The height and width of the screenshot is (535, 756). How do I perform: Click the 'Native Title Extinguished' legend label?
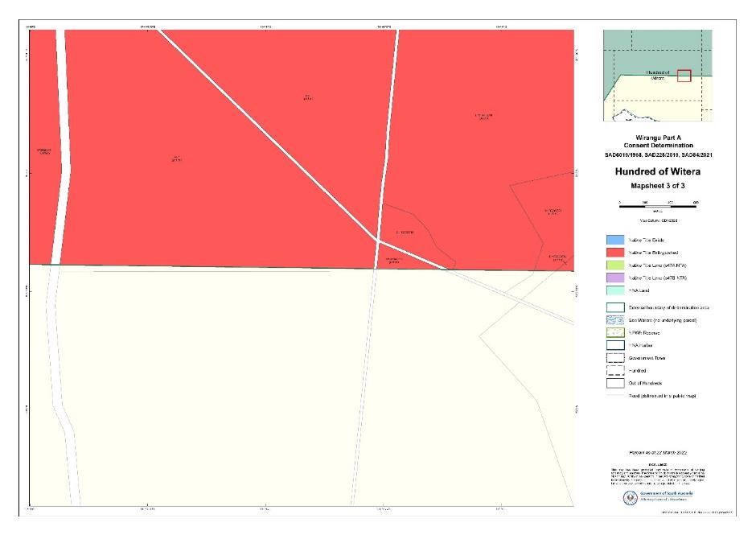(x=653, y=253)
